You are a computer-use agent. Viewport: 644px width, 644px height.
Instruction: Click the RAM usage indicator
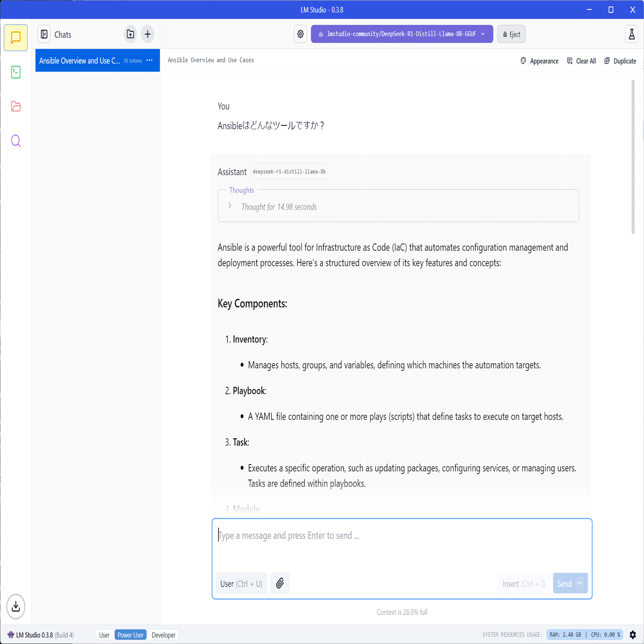tap(565, 635)
